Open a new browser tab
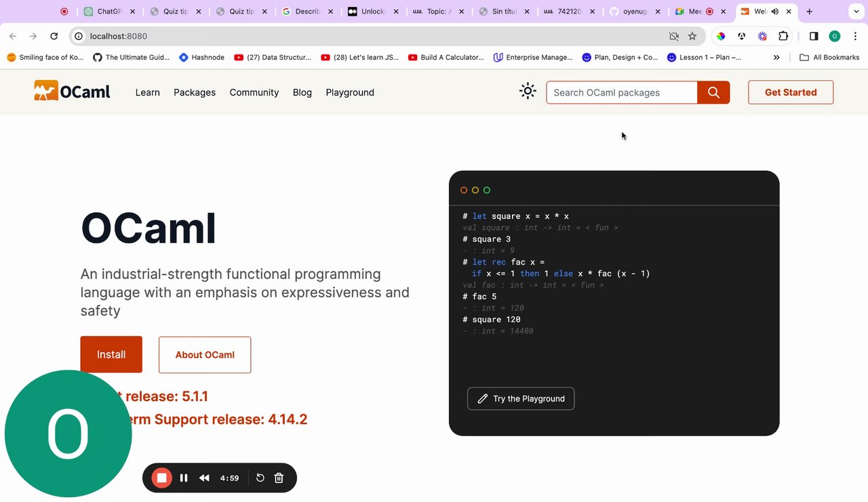Screen dimensions: 868x502 (x=809, y=12)
